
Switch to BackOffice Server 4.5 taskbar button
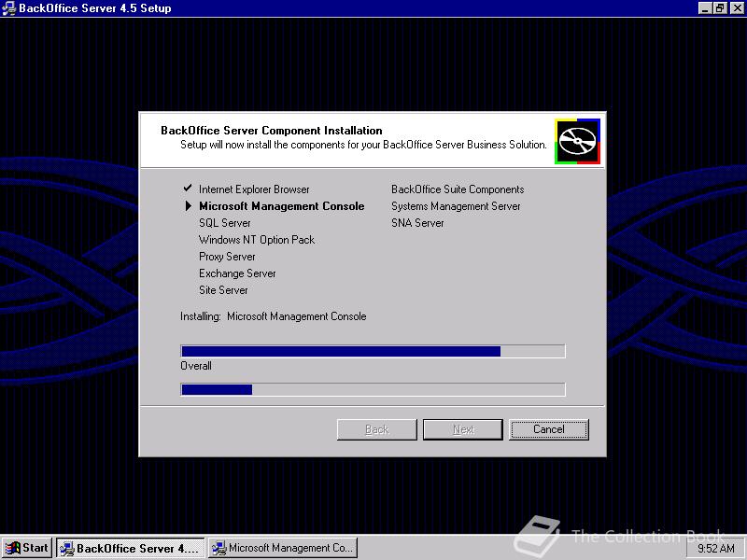[x=131, y=548]
